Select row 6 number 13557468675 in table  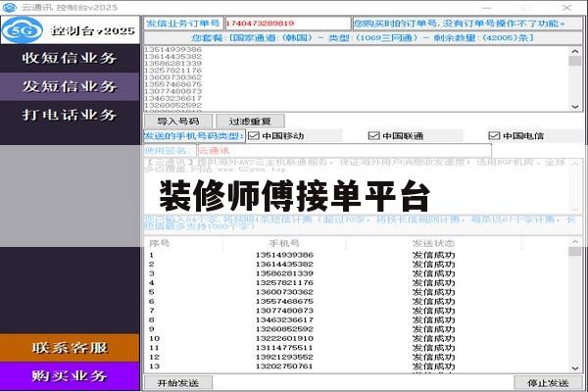284,301
